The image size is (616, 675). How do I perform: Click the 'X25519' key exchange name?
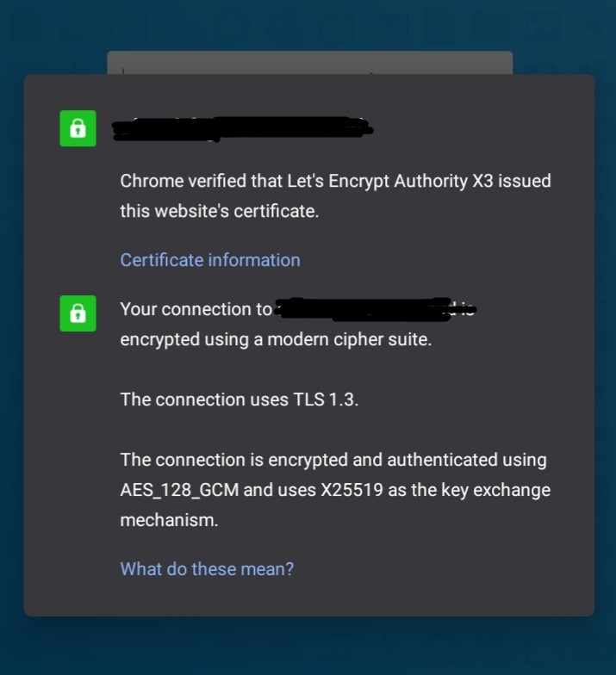coord(352,490)
